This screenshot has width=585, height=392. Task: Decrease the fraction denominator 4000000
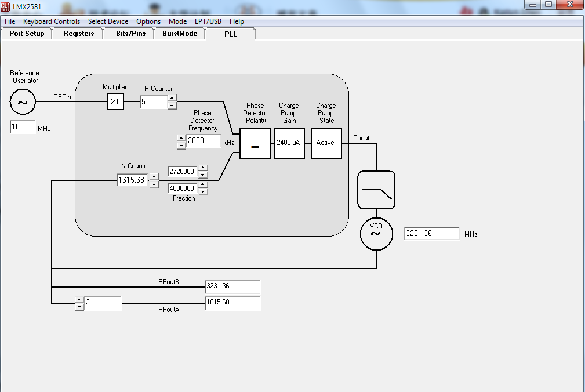(x=202, y=192)
